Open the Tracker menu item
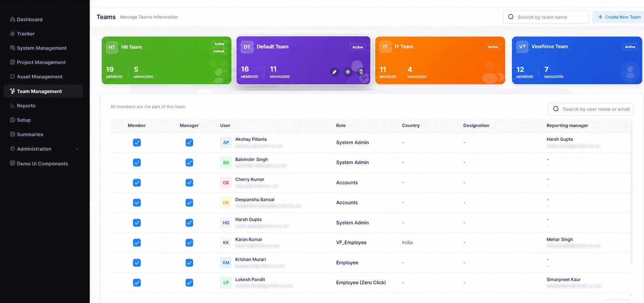Image resolution: width=644 pixels, height=303 pixels. (x=43, y=33)
